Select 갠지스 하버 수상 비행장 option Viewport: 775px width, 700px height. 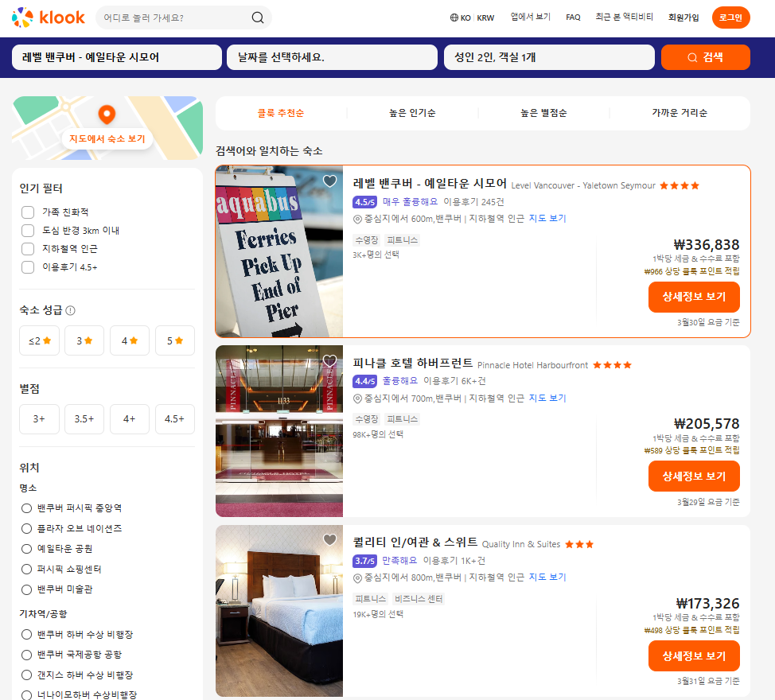(27, 675)
